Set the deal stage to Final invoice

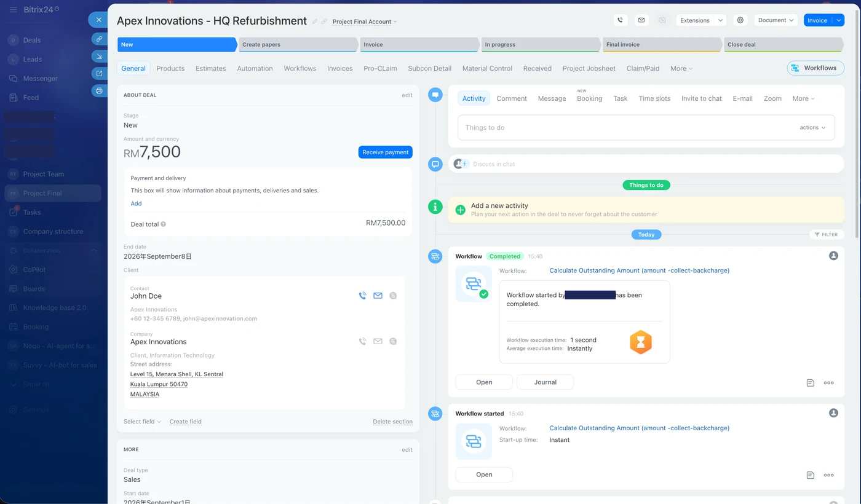(662, 44)
